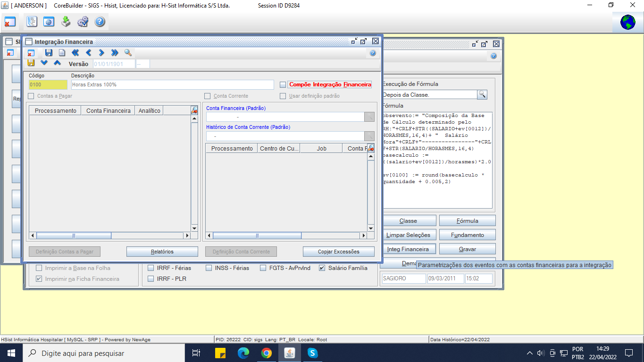Open Google Chrome from the taskbar

[x=267, y=353]
